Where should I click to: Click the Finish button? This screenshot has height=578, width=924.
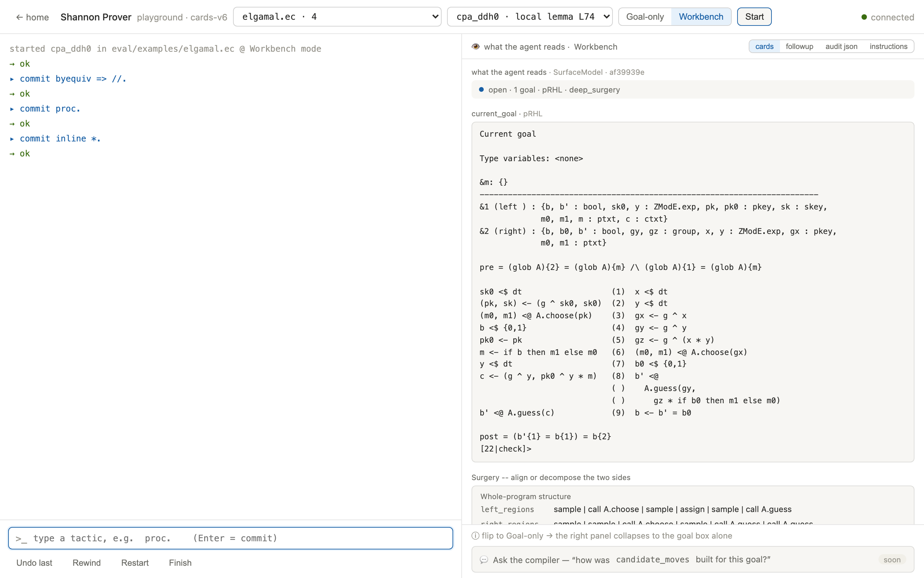coord(180,563)
